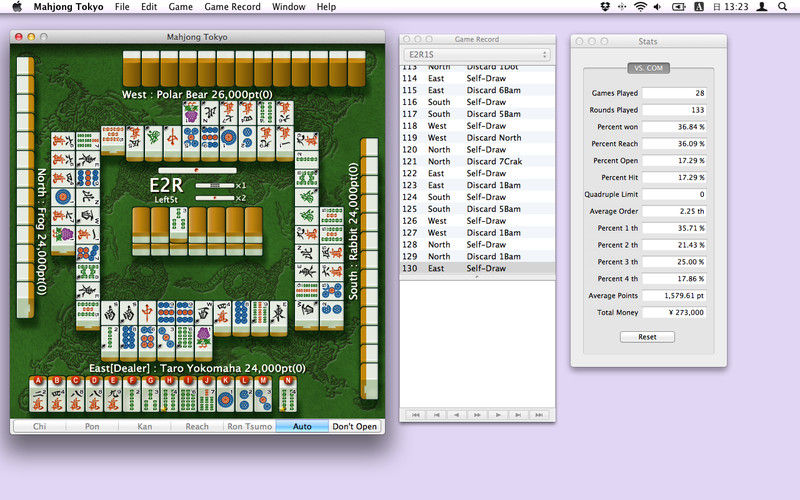Screen dimensions: 800x500
Task: Play the Game Record forward
Action: click(498, 415)
